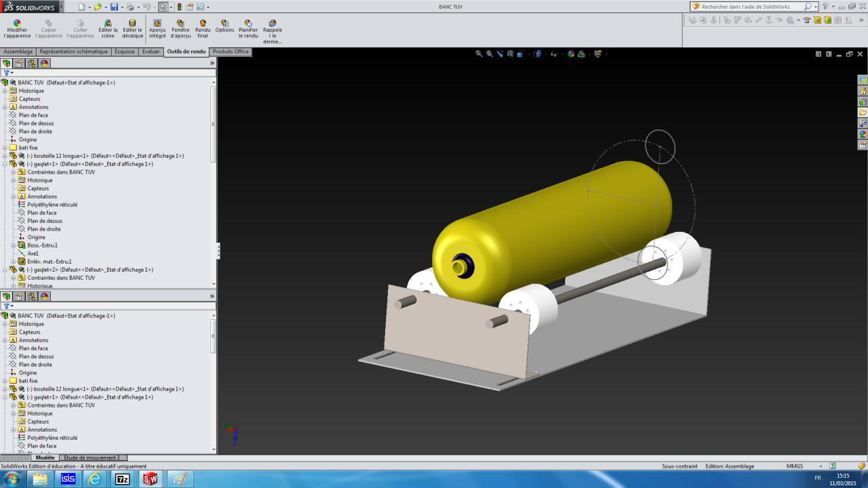Expand Contraintes dans BANC TUV in lower tree
This screenshot has width=868, height=488.
pyautogui.click(x=13, y=405)
